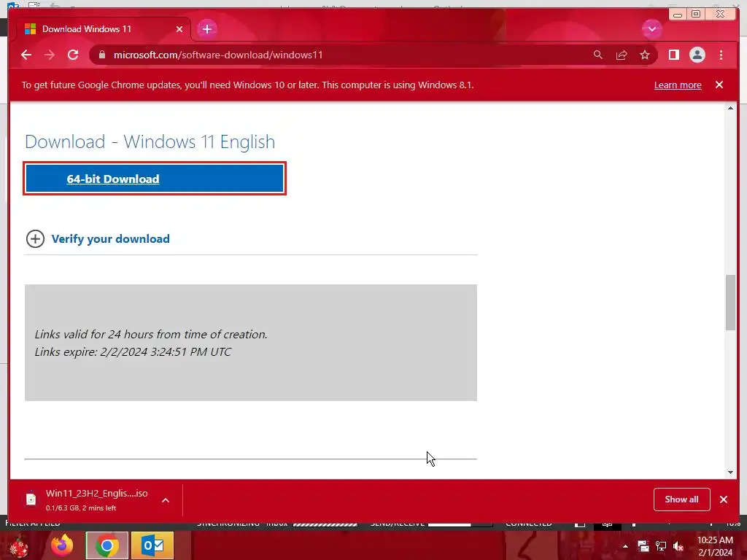Click the Links expire date text

tap(133, 352)
